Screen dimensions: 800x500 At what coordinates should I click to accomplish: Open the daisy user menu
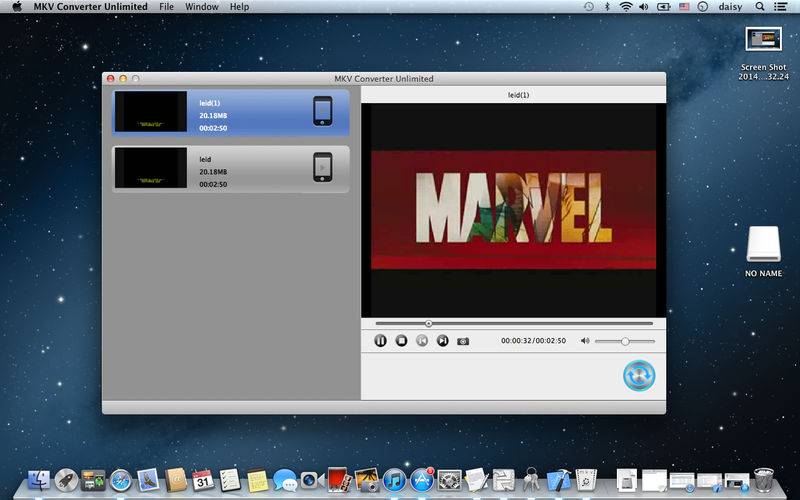click(x=730, y=7)
